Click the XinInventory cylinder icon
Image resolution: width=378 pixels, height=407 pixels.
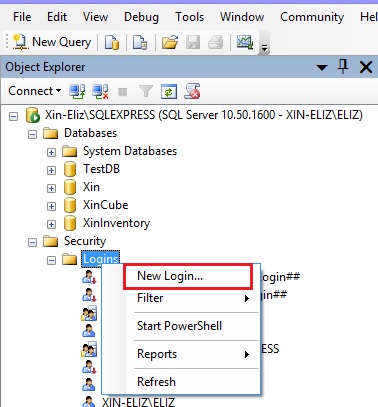click(70, 223)
